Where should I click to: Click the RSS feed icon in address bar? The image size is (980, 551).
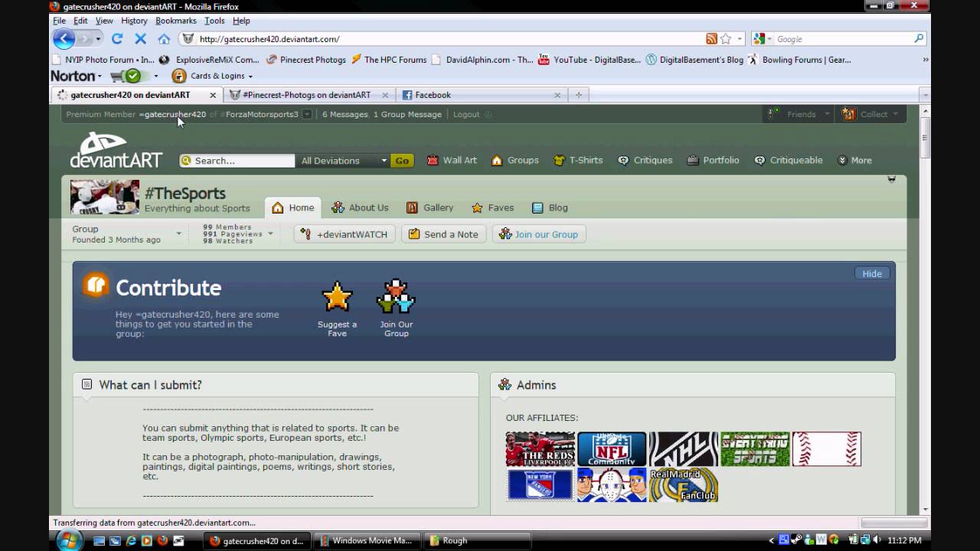point(712,39)
